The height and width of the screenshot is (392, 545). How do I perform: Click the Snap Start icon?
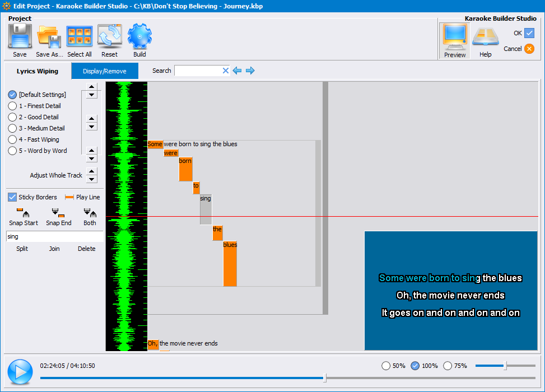click(23, 212)
